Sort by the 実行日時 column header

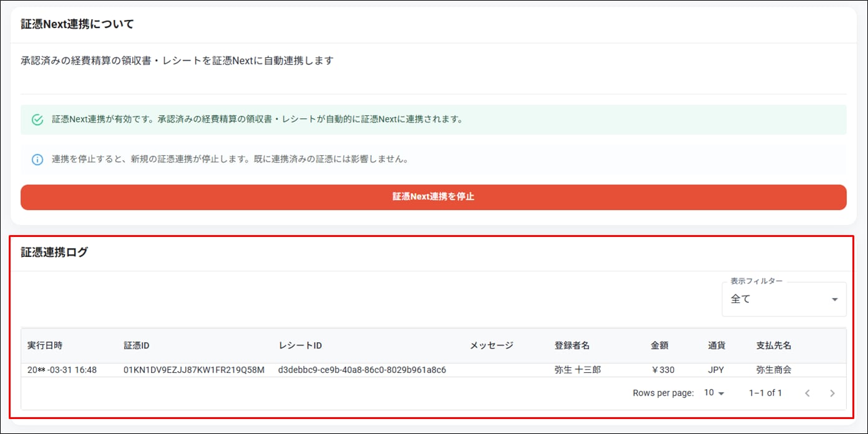tap(45, 345)
